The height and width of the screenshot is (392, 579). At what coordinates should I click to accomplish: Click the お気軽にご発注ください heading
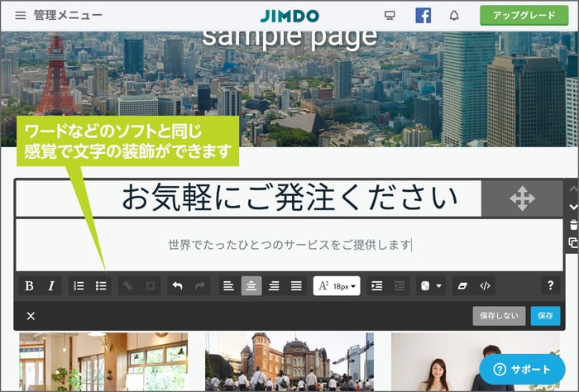[x=289, y=198]
